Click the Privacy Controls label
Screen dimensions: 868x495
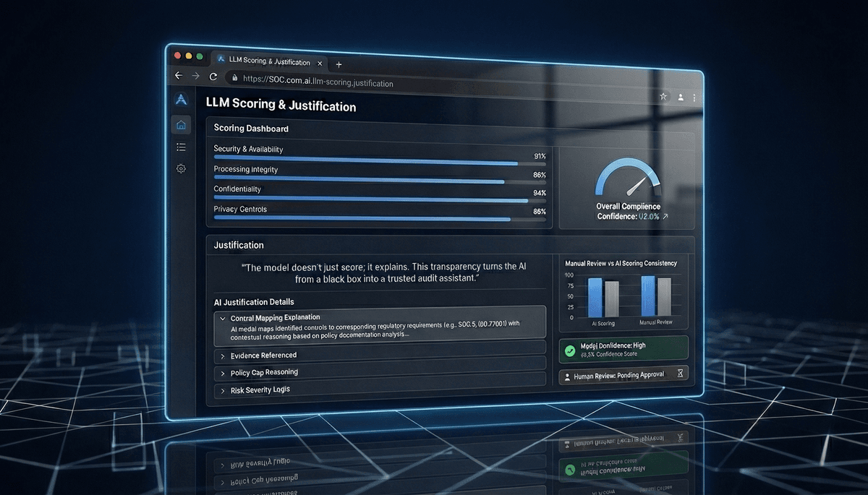click(240, 210)
